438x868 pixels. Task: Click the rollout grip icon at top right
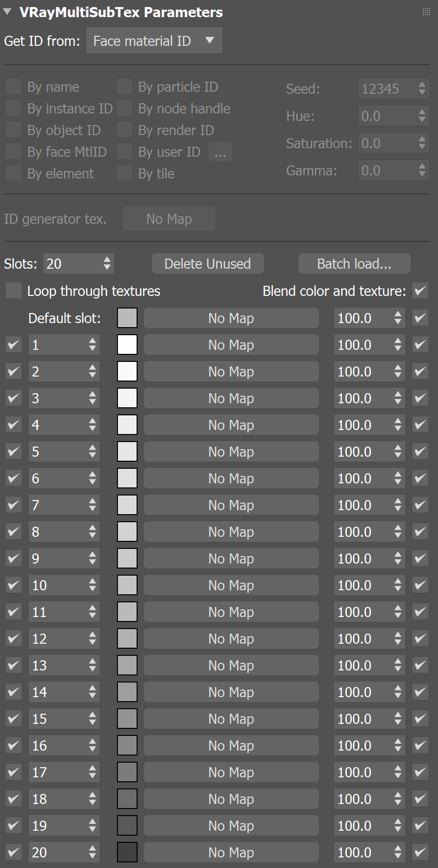[x=426, y=12]
